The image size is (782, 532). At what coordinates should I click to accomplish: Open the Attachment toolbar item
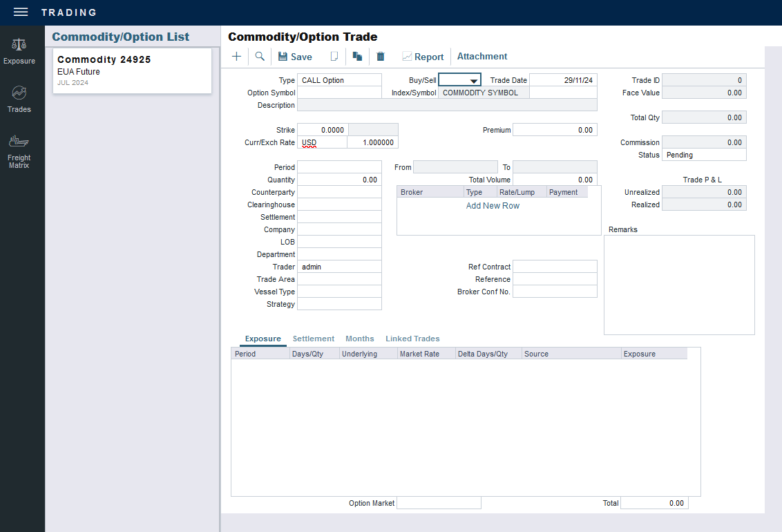click(x=482, y=57)
